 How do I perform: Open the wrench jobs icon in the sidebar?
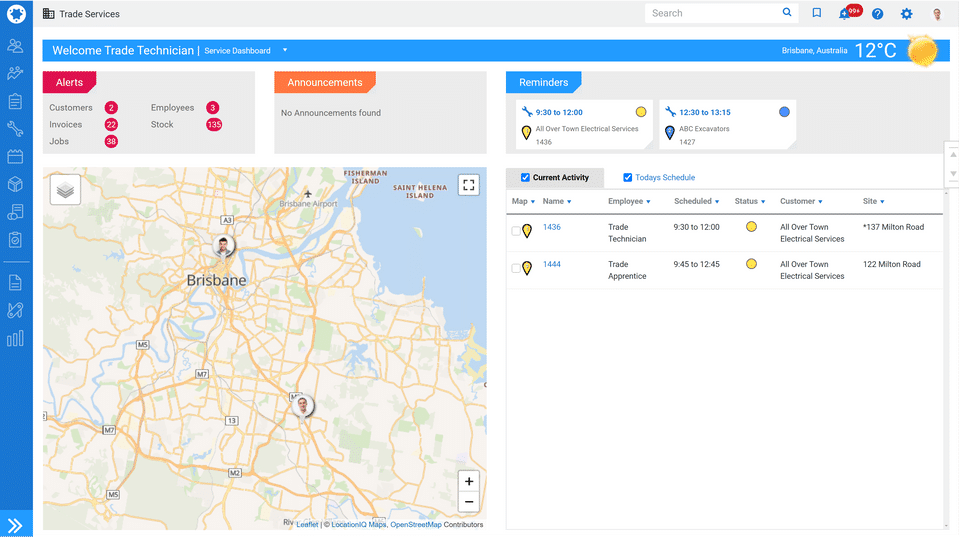(x=15, y=129)
